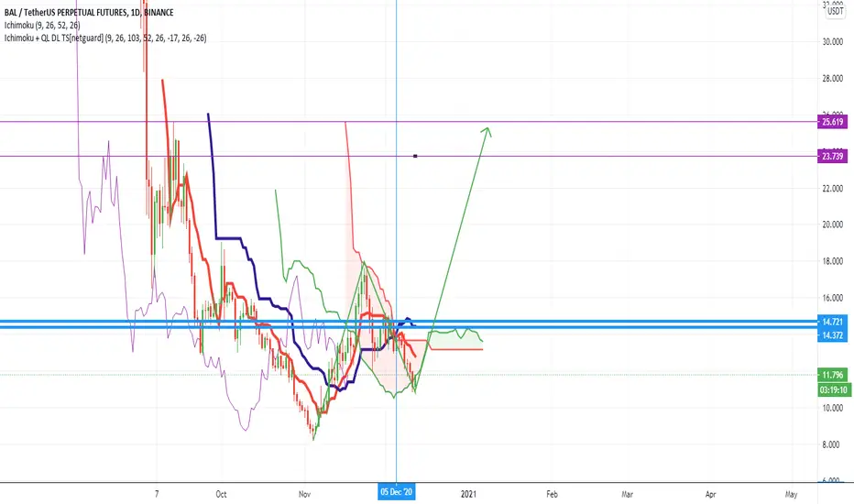This screenshot has height=504, width=854.
Task: Click the 22.000 price axis value
Action: (832, 189)
